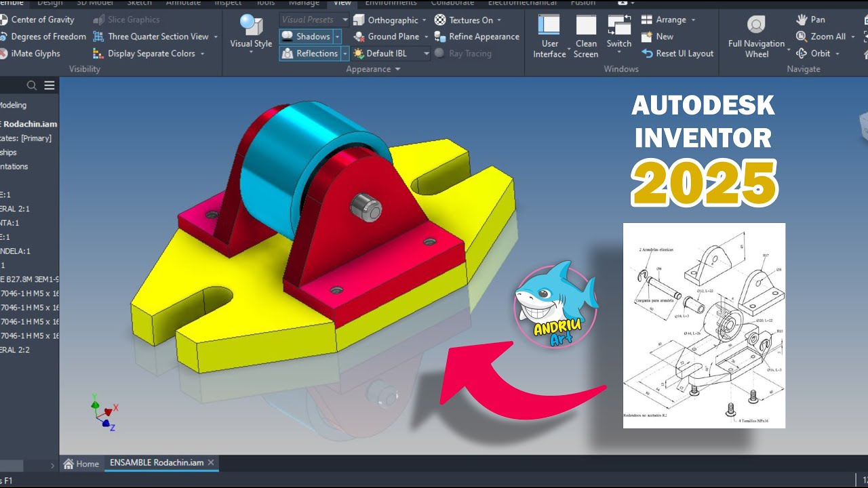Expand the Reflections options arrow
The width and height of the screenshot is (868, 488).
pos(344,54)
